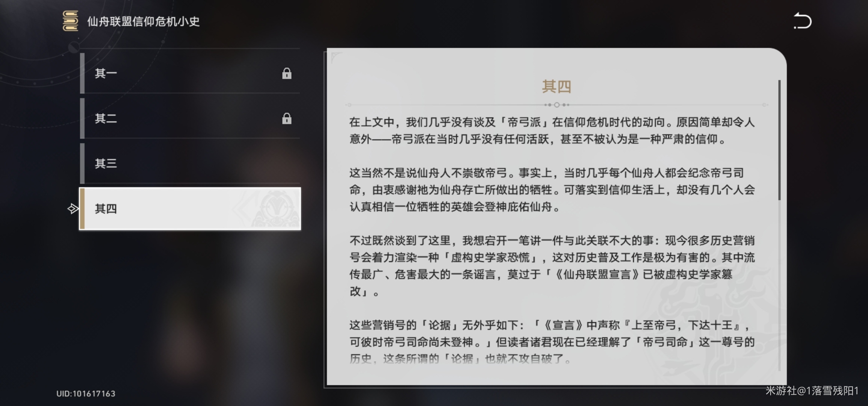The height and width of the screenshot is (406, 868).
Task: Click the center dot of the page indicator
Action: [x=557, y=105]
